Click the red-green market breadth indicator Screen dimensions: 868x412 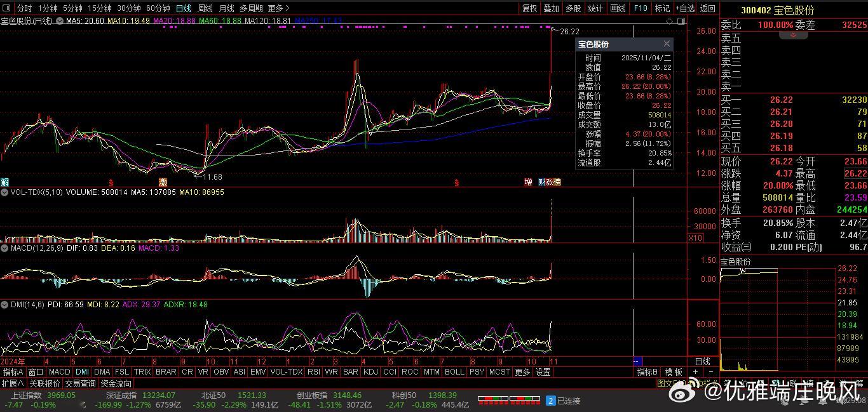point(508,401)
